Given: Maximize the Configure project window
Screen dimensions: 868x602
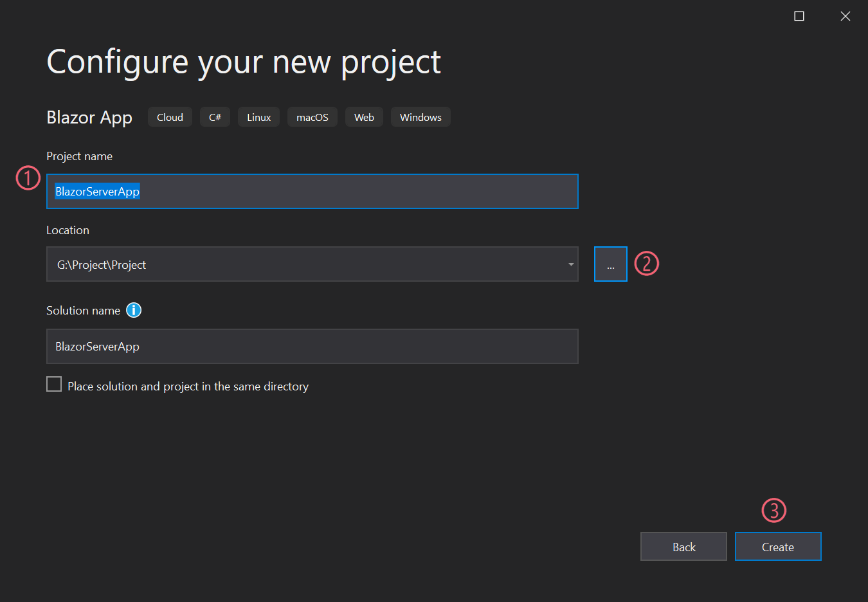Looking at the screenshot, I should coord(799,16).
